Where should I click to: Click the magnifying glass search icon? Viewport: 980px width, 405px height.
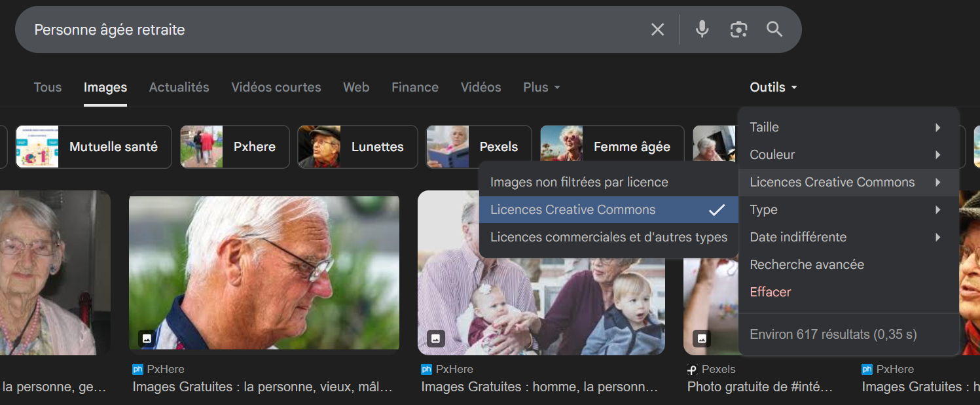point(774,29)
